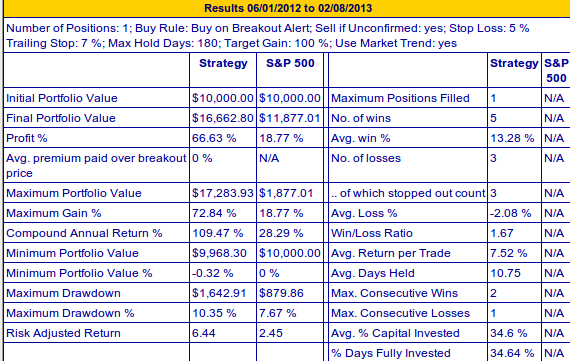Image resolution: width=570 pixels, height=361 pixels.
Task: Select the strategy settings summary text
Action: coord(268,36)
